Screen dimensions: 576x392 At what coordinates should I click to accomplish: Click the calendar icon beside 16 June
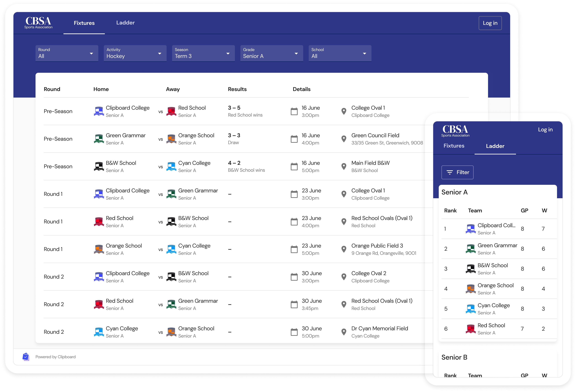point(294,112)
